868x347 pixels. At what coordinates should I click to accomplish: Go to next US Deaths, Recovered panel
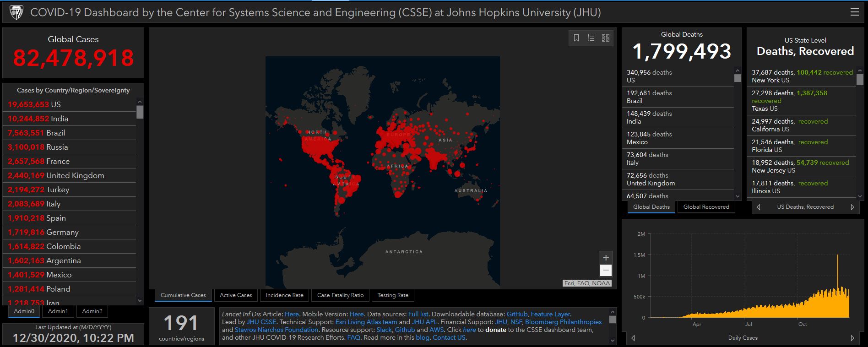coord(852,207)
